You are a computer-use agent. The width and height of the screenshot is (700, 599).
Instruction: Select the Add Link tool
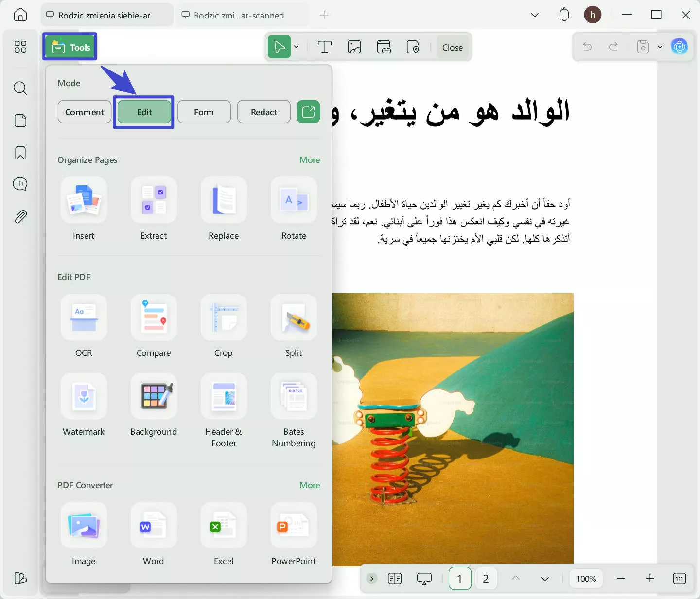384,47
